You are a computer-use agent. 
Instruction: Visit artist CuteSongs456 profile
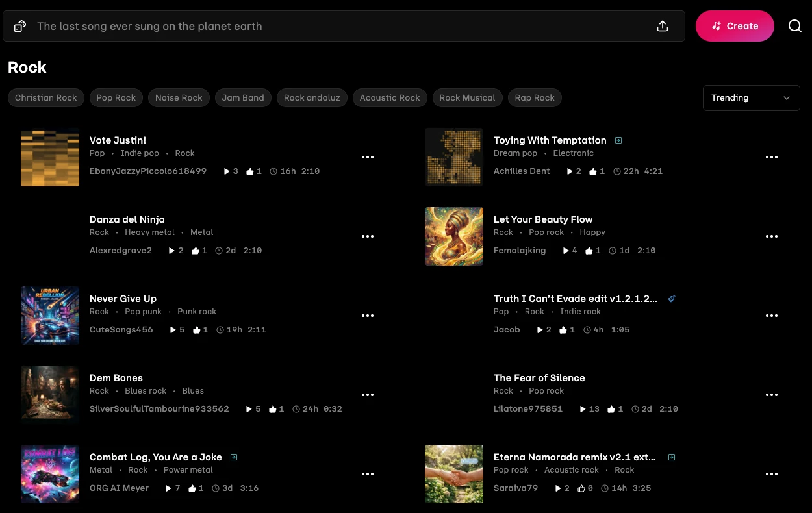pyautogui.click(x=121, y=330)
